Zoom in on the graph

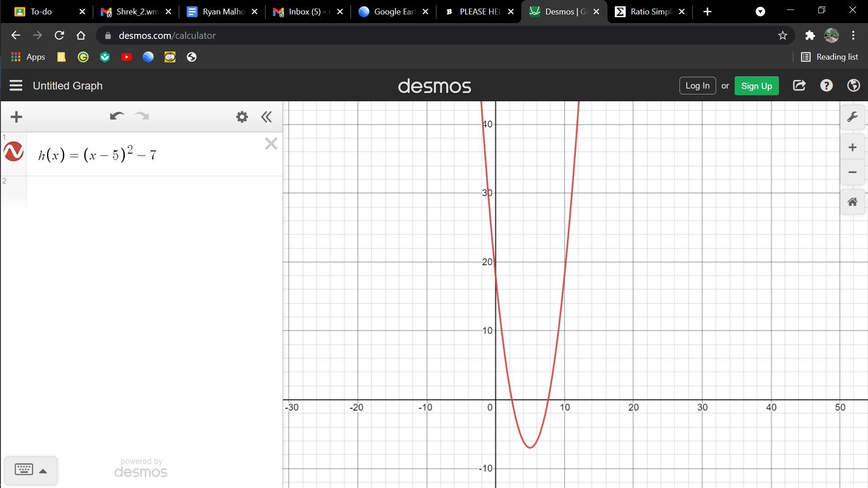(852, 147)
